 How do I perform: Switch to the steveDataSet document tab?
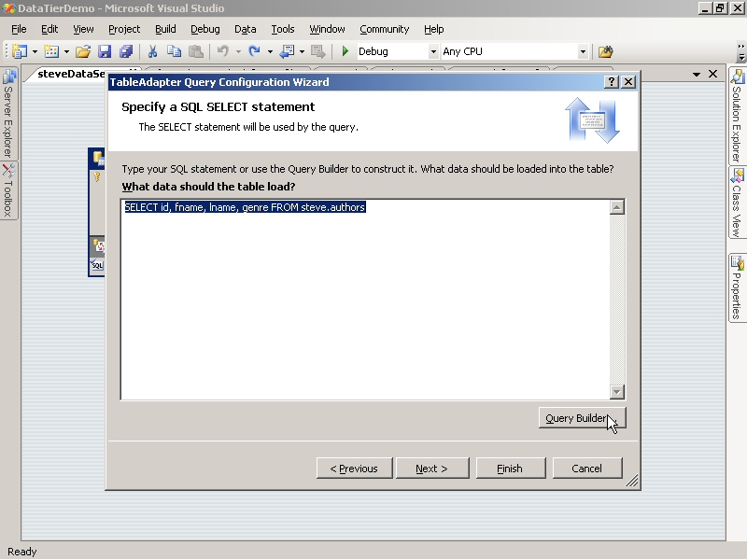click(x=72, y=75)
